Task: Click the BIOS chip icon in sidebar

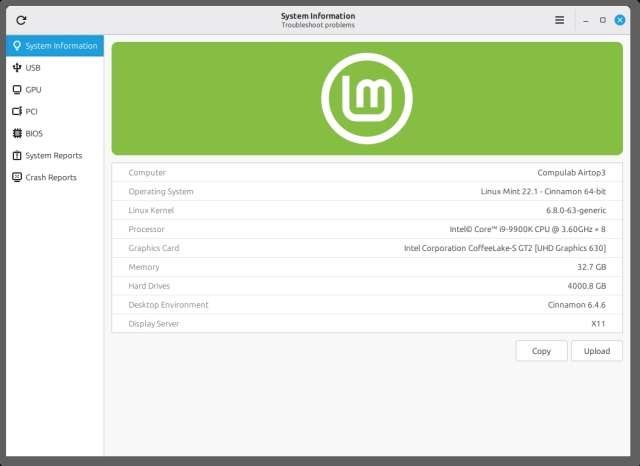Action: (x=17, y=133)
